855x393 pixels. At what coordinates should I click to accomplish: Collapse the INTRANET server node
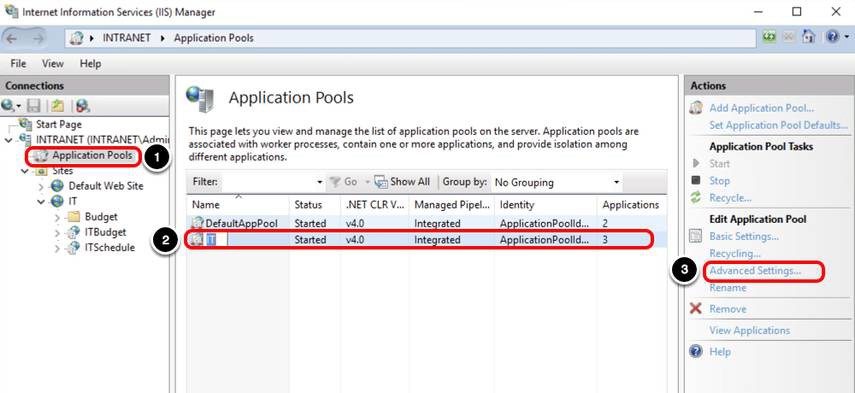point(8,140)
